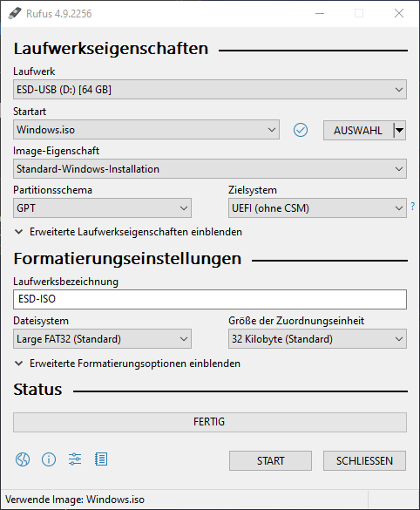Open the Image-Eigenschaft dropdown
The width and height of the screenshot is (420, 510).
pyautogui.click(x=210, y=169)
